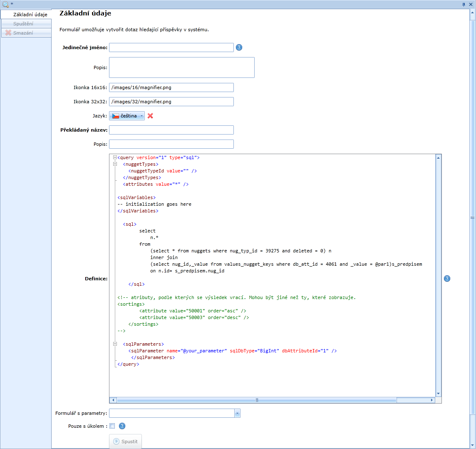476x449 pixels.
Task: Click the horizontal scrollbar of Definice editor
Action: [257, 400]
